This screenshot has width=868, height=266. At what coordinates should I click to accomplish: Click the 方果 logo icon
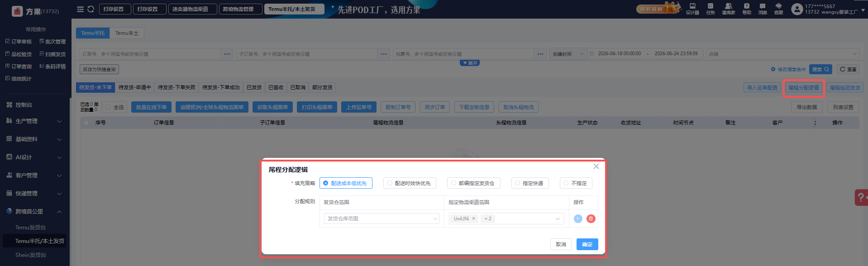[17, 11]
